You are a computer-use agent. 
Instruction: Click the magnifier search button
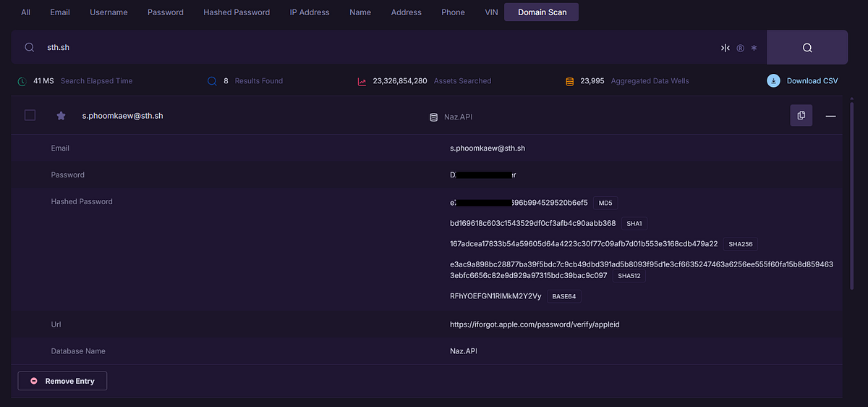click(x=807, y=48)
